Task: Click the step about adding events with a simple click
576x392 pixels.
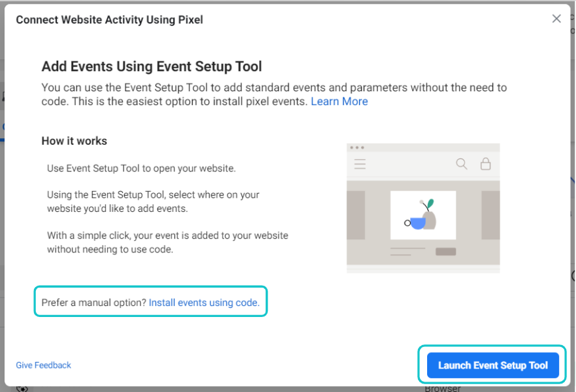Action: [x=167, y=242]
